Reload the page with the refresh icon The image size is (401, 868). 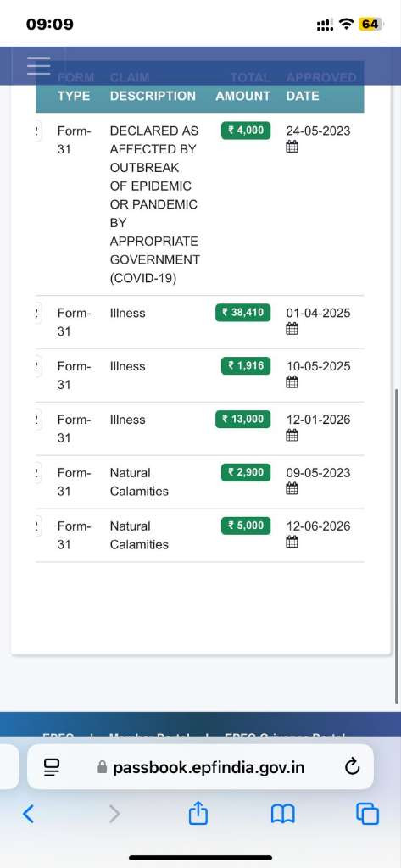[353, 766]
